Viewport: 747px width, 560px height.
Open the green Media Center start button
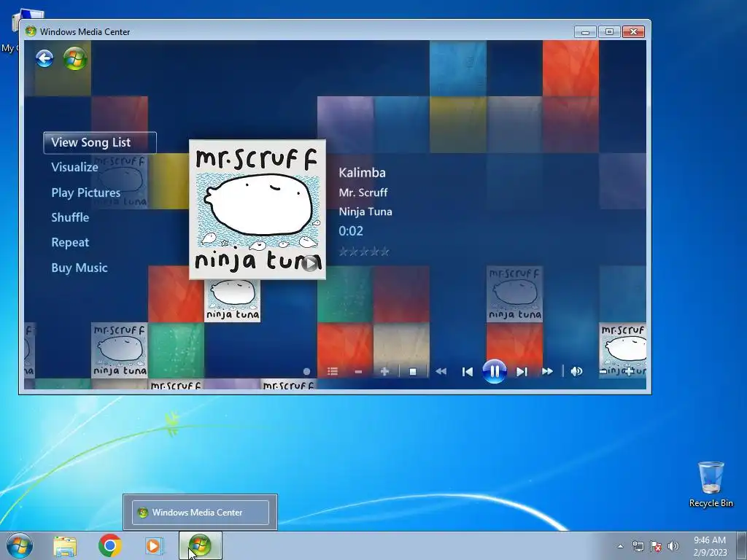(75, 59)
